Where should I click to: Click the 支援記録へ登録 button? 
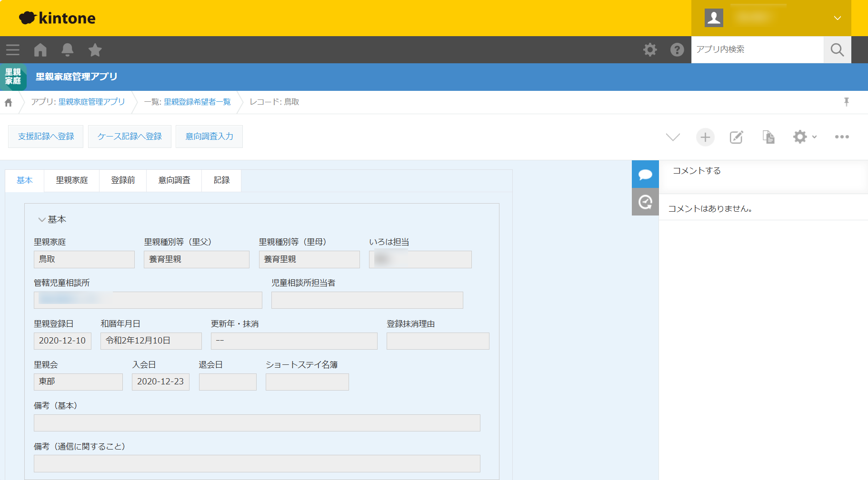click(46, 137)
